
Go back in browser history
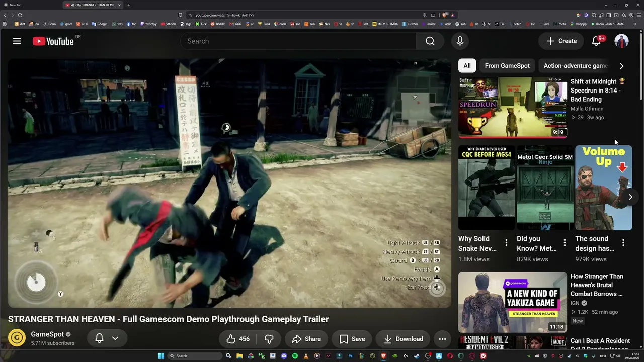(x=5, y=15)
